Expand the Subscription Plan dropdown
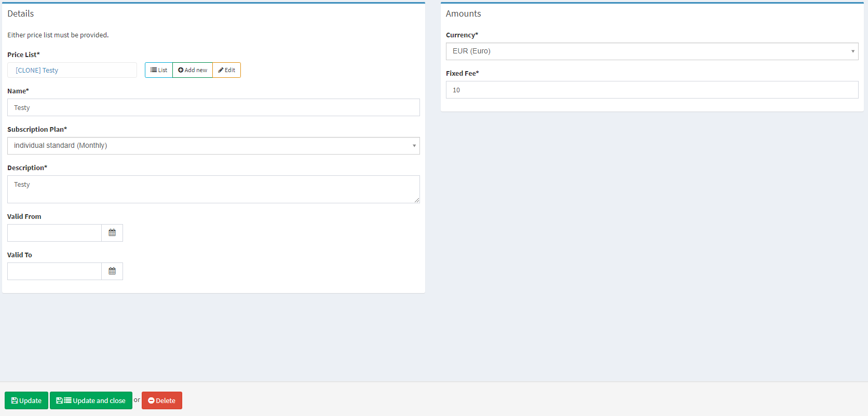 tap(213, 146)
